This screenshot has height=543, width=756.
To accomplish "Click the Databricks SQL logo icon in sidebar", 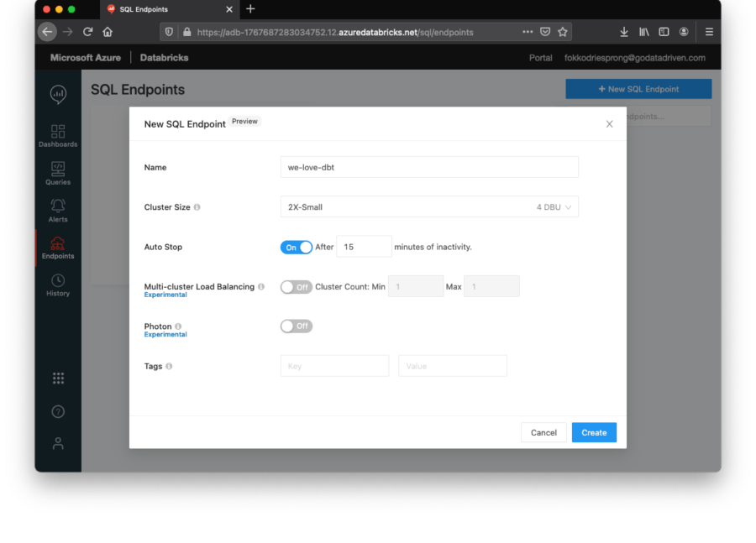I will point(58,94).
